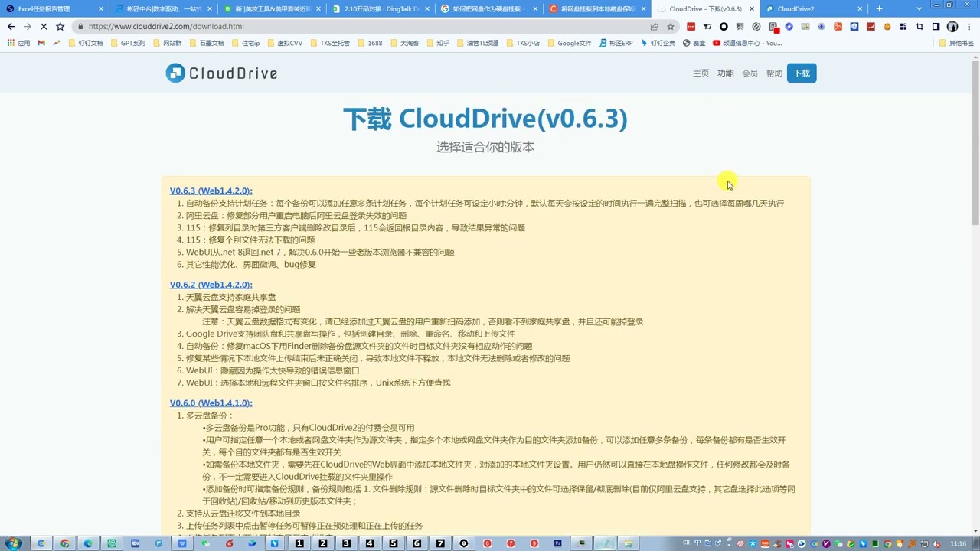
Task: Open the 大淘客 bookmark folder
Action: [x=404, y=43]
